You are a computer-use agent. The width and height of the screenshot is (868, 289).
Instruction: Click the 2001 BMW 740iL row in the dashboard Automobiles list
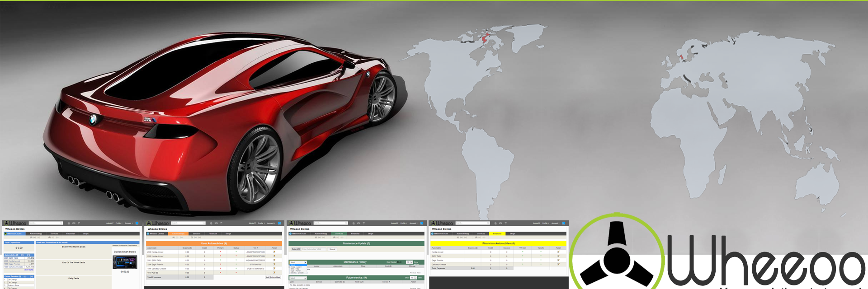point(19,258)
